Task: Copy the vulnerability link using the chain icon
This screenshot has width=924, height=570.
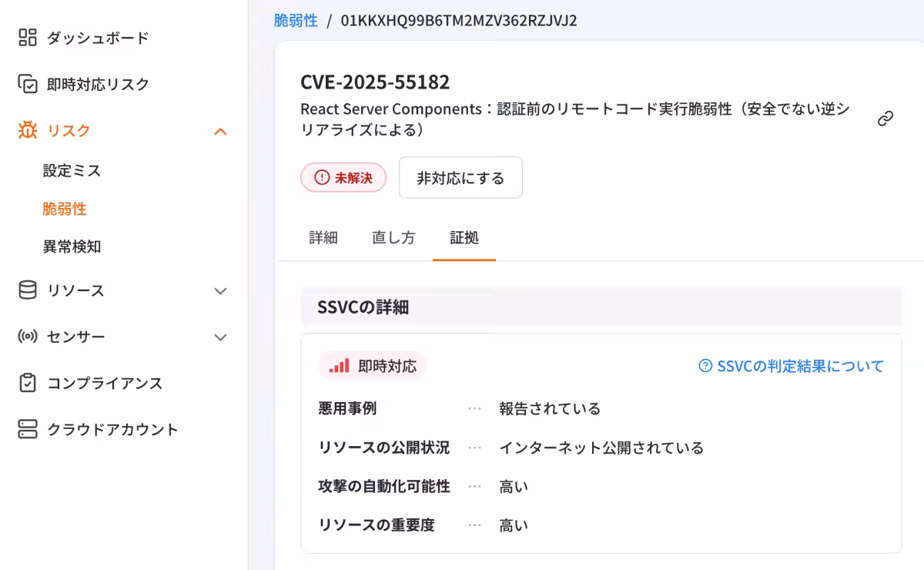Action: (x=884, y=117)
